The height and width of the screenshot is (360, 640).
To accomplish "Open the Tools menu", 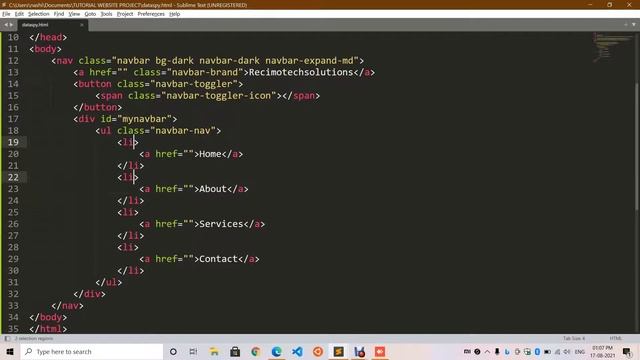I will pyautogui.click(x=106, y=14).
